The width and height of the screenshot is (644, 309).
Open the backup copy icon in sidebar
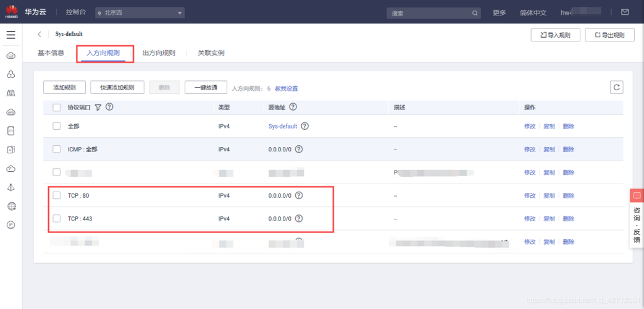[11, 150]
